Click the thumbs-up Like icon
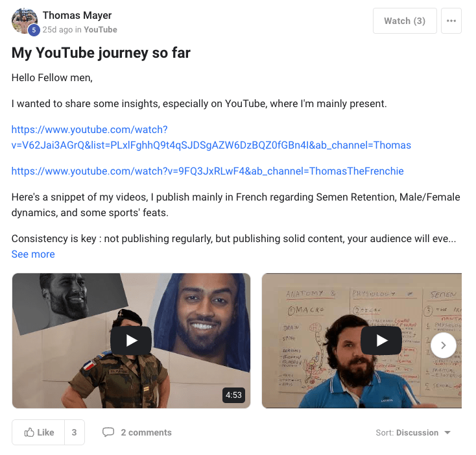 (x=29, y=432)
